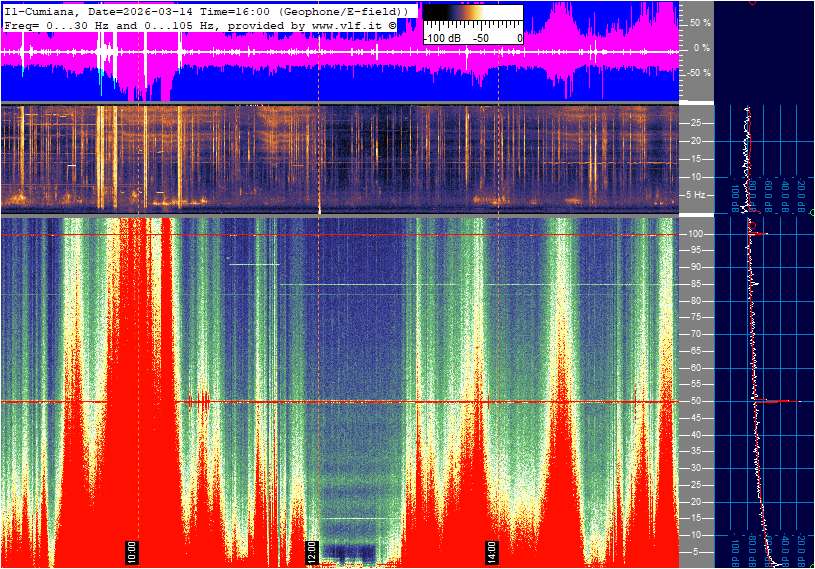The image size is (815, 569).
Task: Click the 12:00 time marker label
Action: click(312, 551)
